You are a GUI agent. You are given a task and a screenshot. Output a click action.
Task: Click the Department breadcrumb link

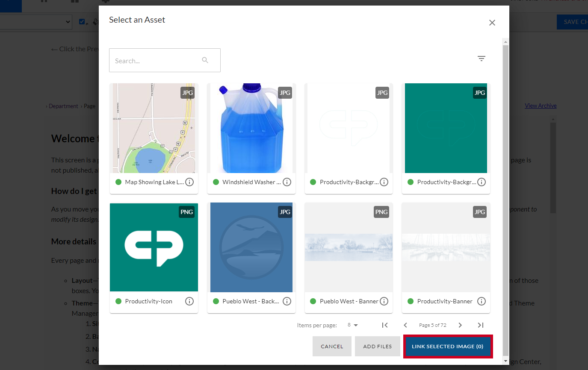63,106
